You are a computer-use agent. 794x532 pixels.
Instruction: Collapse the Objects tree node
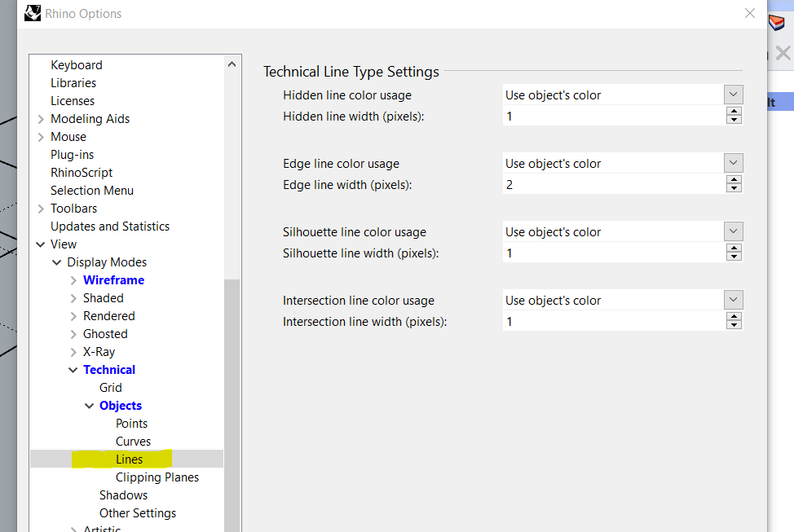coord(90,406)
